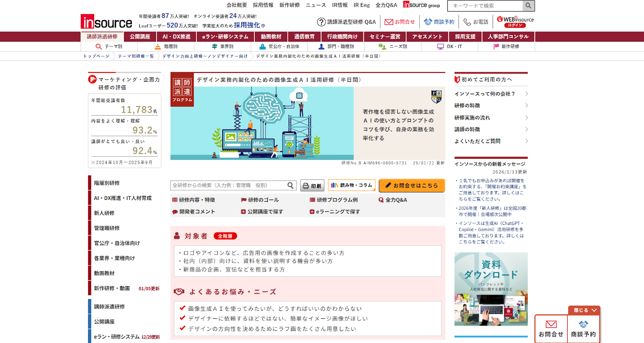Screen dimensions: 644x343
Task: Open 新人研修 in left sidebar
Action: (x=104, y=213)
